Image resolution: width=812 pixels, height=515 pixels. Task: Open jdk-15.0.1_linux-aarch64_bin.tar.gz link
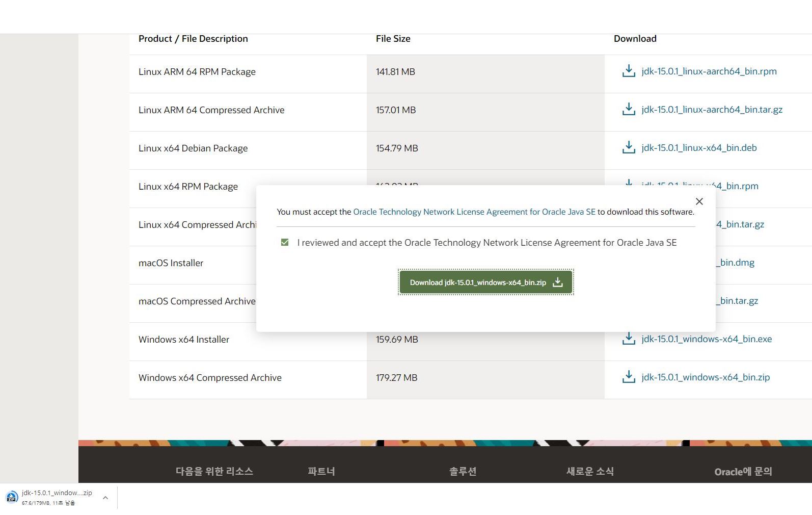point(712,110)
